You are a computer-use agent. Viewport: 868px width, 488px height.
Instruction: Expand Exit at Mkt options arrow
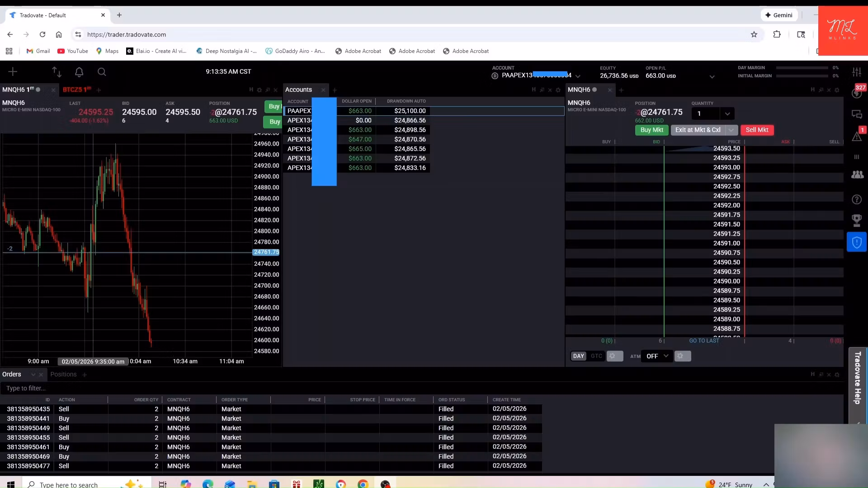pos(731,130)
